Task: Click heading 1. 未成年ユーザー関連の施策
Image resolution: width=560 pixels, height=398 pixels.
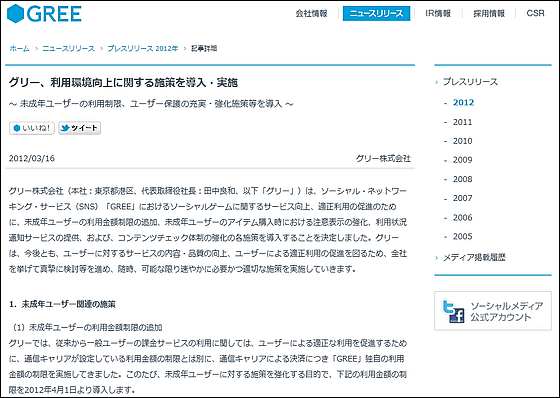Action: coord(62,304)
